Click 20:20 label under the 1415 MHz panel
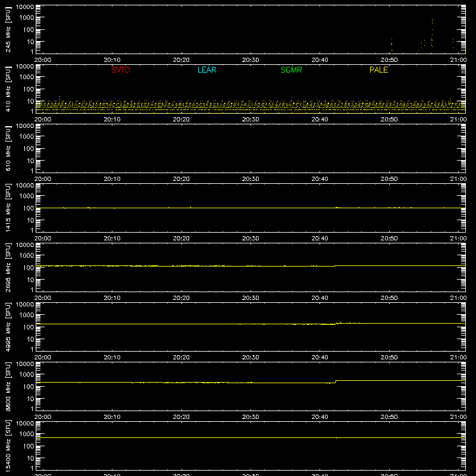This screenshot has height=476, width=476. coord(181,239)
